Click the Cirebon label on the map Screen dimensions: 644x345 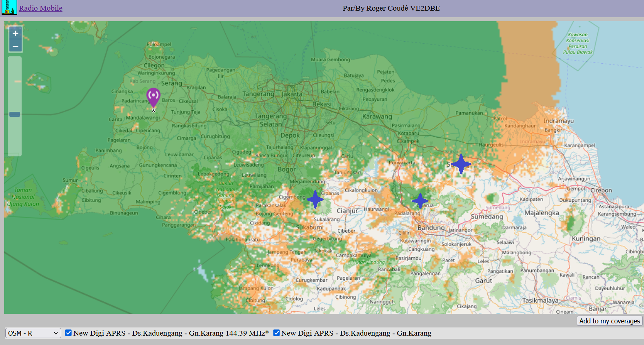click(x=601, y=190)
